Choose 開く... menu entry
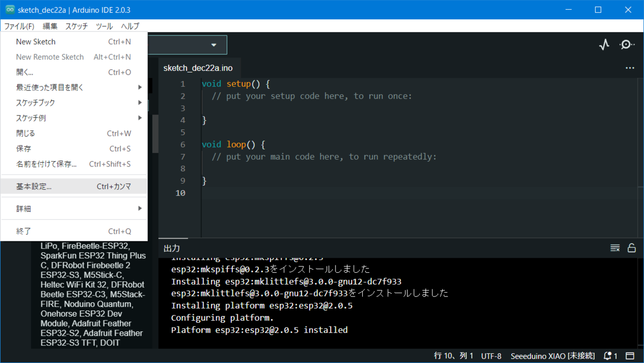 click(x=74, y=72)
